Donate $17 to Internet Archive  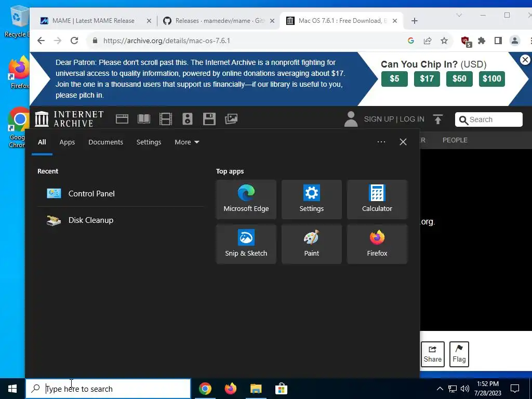tap(427, 79)
